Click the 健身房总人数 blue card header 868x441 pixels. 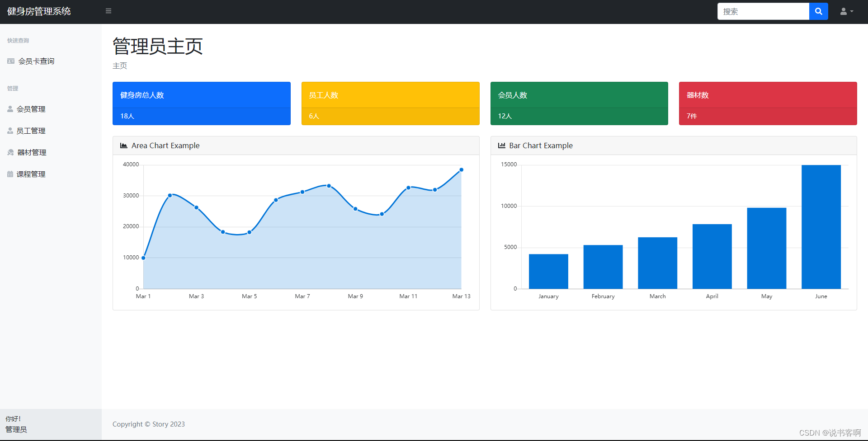tap(202, 95)
